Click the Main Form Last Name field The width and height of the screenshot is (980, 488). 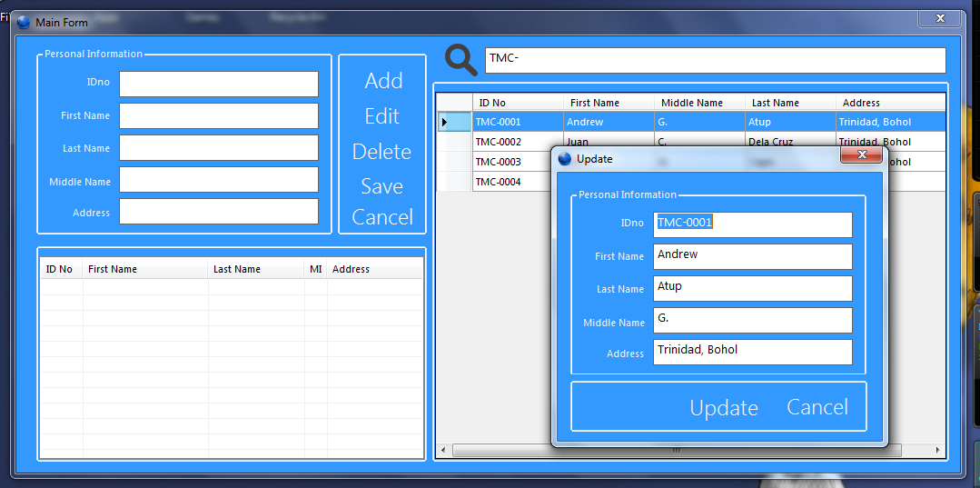coord(219,147)
